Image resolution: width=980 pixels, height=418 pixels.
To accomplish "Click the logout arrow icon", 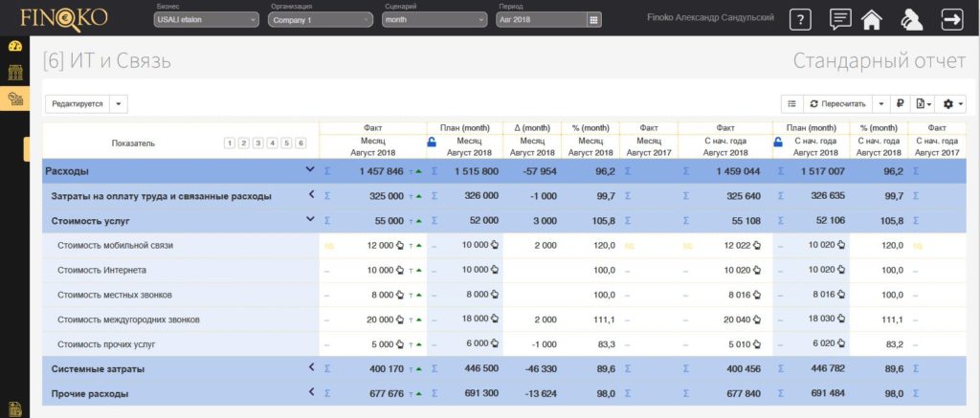I will click(952, 19).
